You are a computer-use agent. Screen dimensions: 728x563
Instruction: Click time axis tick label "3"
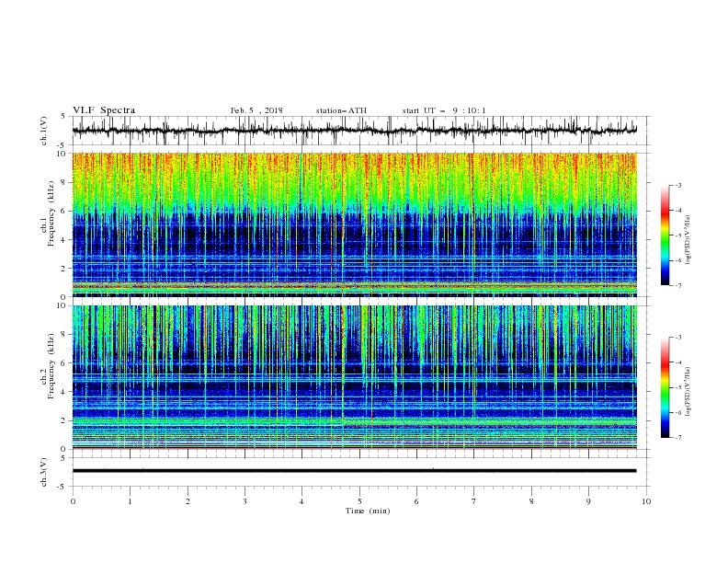tap(245, 501)
